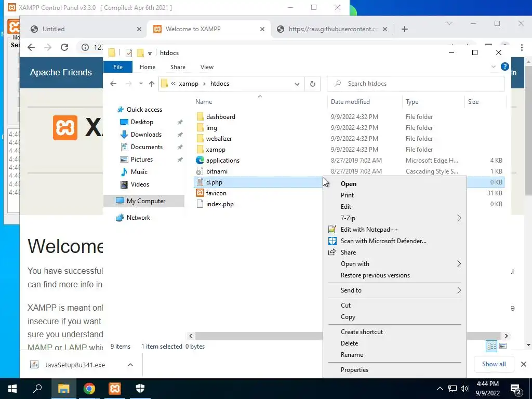
Task: Sort files by Type column
Action: [412, 102]
